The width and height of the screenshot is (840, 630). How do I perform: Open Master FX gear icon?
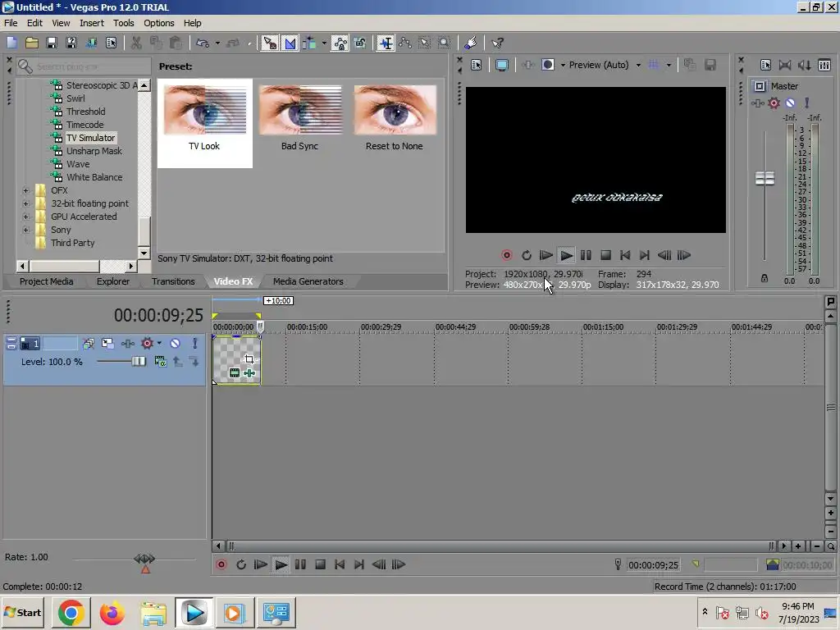(x=774, y=103)
